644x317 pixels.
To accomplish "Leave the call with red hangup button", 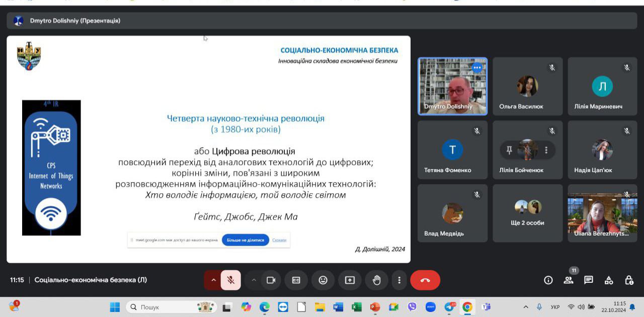I will [425, 280].
